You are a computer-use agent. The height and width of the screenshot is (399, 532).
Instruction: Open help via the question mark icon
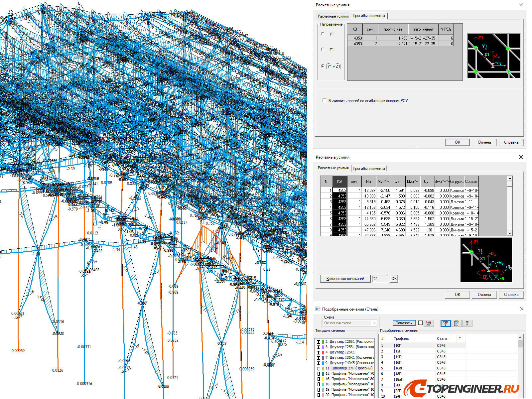467,323
